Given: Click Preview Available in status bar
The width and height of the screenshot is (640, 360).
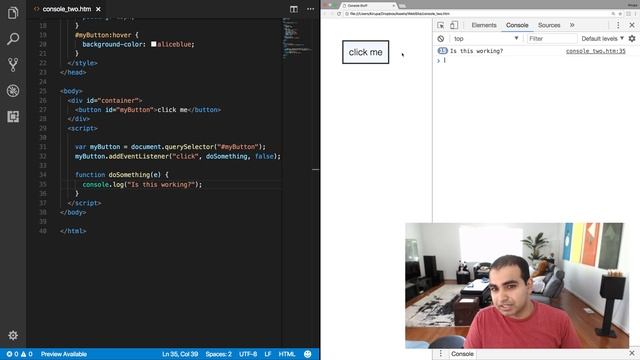Looking at the screenshot, I should (64, 354).
